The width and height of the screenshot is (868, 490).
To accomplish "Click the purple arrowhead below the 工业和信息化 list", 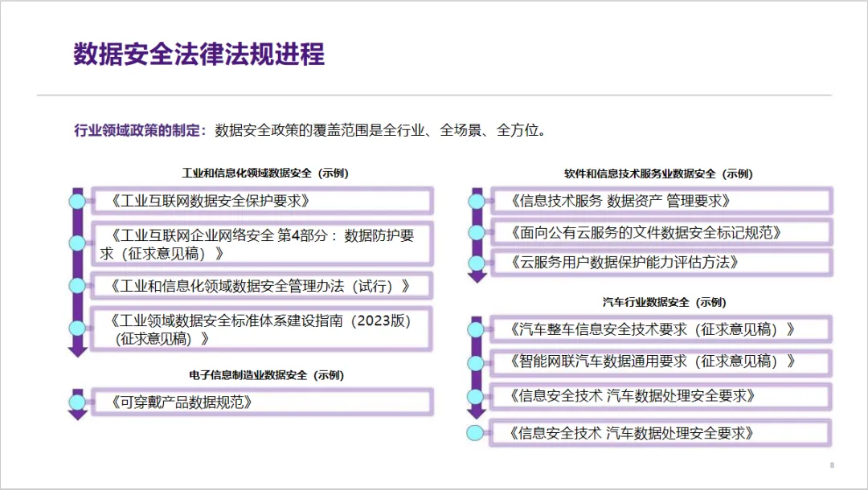I will tap(77, 351).
